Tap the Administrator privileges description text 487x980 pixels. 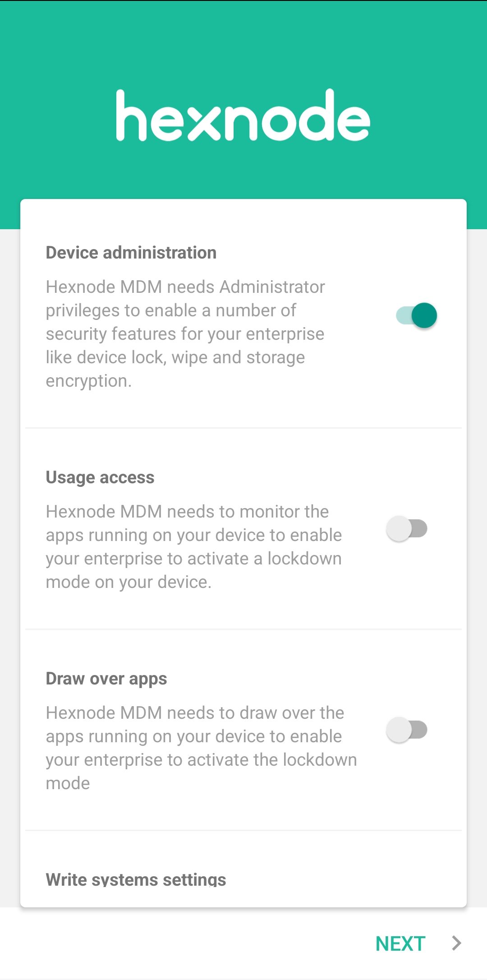click(185, 334)
